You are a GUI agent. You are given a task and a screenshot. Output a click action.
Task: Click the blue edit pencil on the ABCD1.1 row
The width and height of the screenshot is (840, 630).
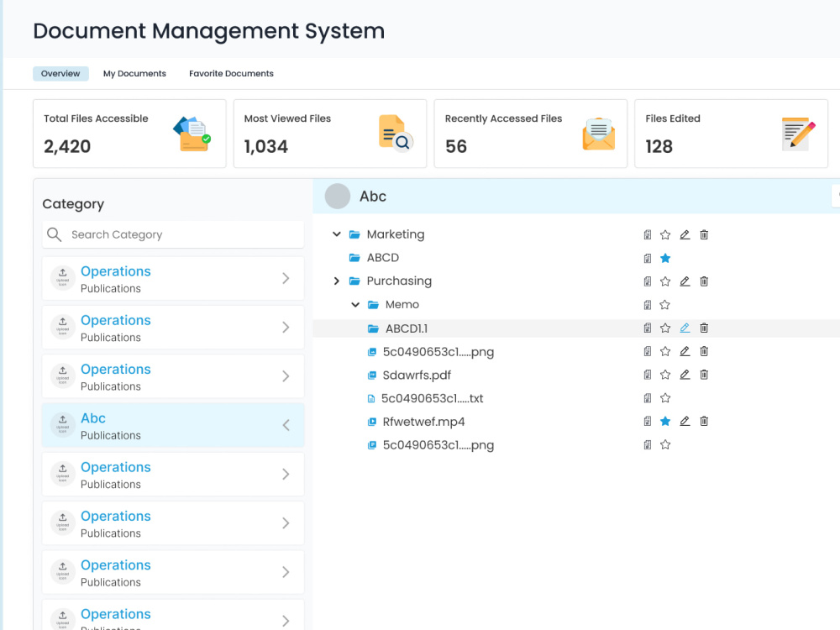pos(685,328)
